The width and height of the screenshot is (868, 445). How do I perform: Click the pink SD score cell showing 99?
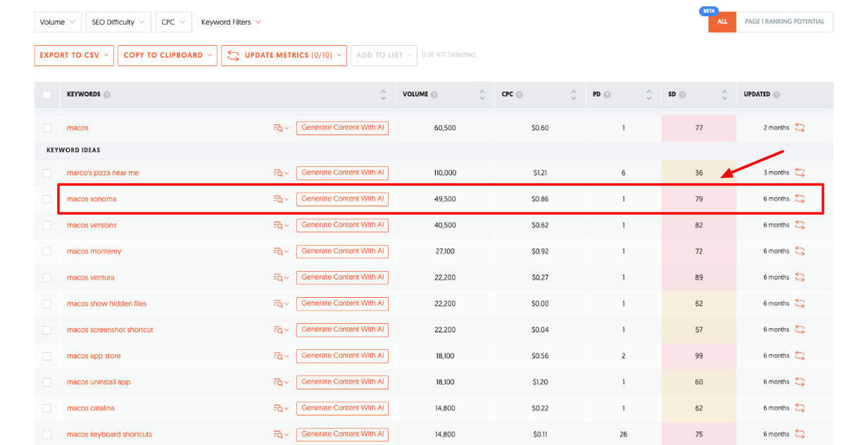pyautogui.click(x=698, y=356)
